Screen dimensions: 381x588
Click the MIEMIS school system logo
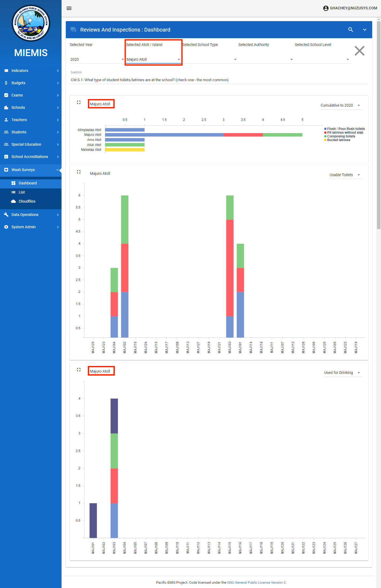pos(31,23)
